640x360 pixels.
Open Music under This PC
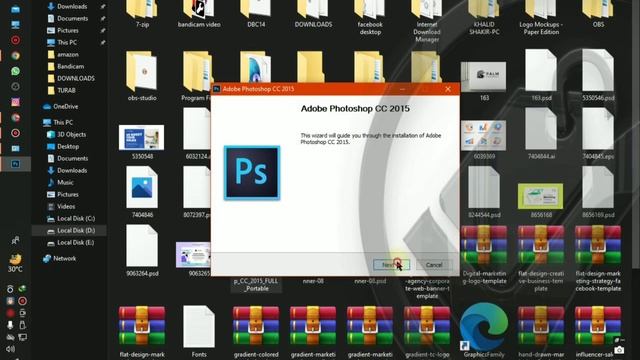pos(65,182)
